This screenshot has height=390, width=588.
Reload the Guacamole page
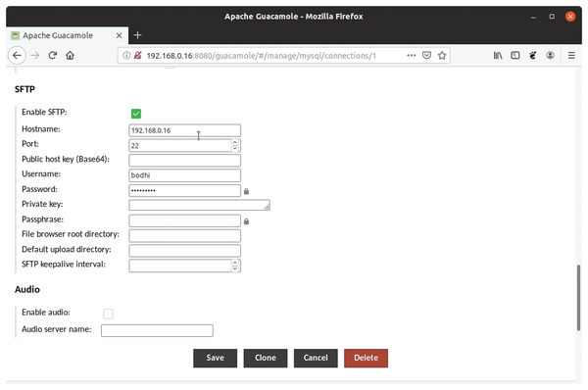pos(53,56)
